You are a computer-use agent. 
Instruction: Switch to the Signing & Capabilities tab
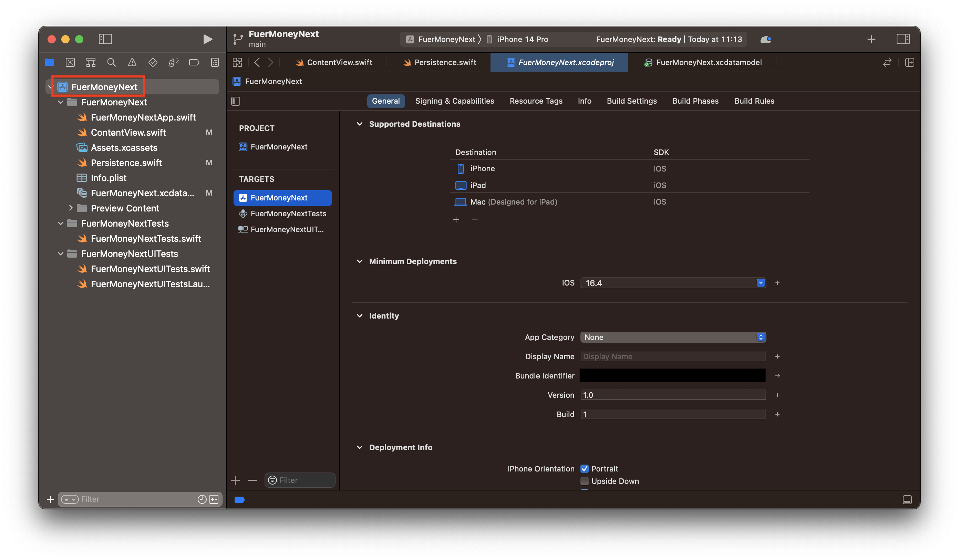(454, 101)
